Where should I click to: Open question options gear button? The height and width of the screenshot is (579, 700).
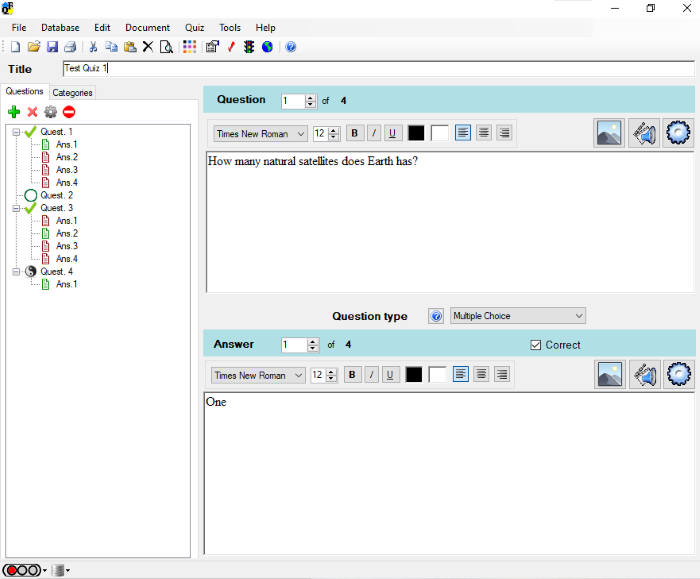(x=678, y=133)
